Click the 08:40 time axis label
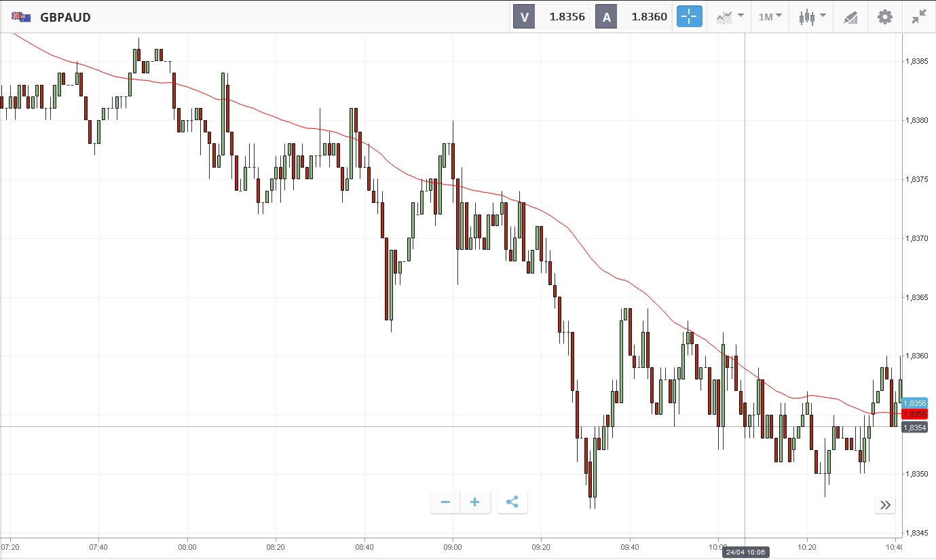 point(364,546)
